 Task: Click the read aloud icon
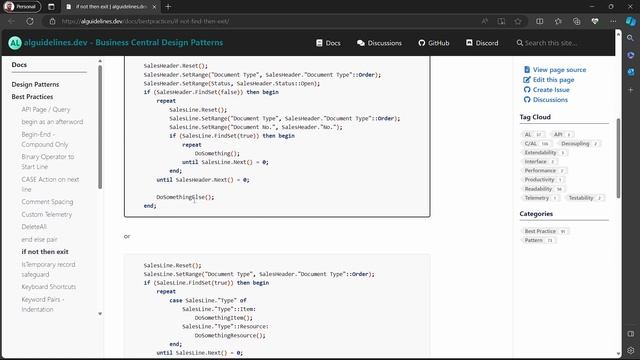point(484,21)
